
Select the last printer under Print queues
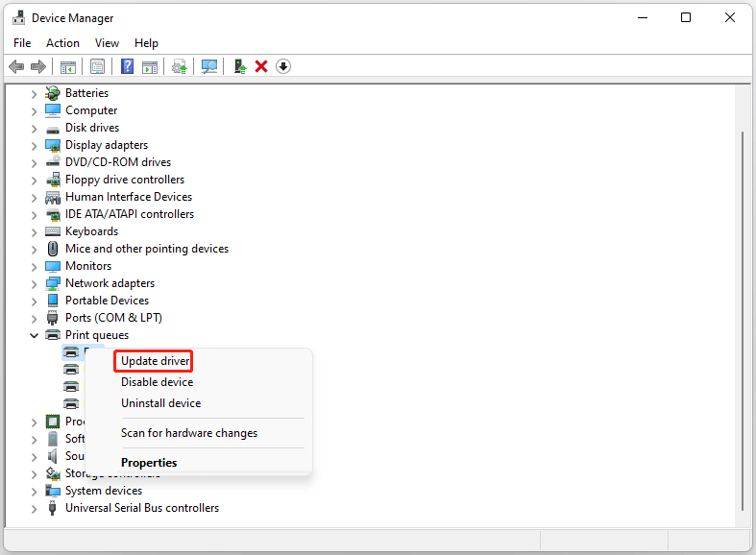(x=71, y=403)
